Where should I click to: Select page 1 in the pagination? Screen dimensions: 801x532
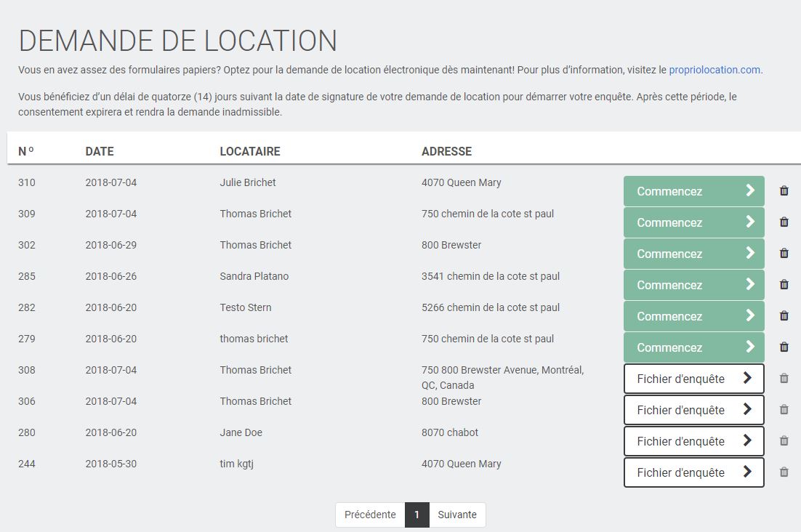pos(416,515)
